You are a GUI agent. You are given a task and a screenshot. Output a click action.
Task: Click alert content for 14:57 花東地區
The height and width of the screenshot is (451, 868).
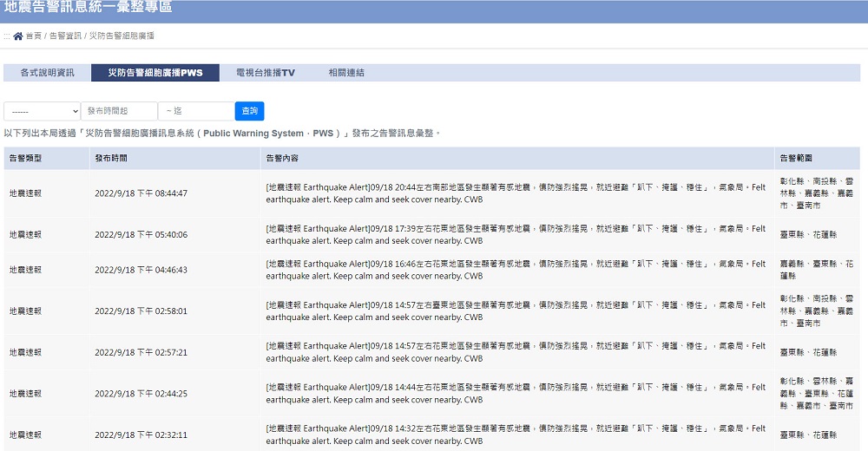coord(516,352)
